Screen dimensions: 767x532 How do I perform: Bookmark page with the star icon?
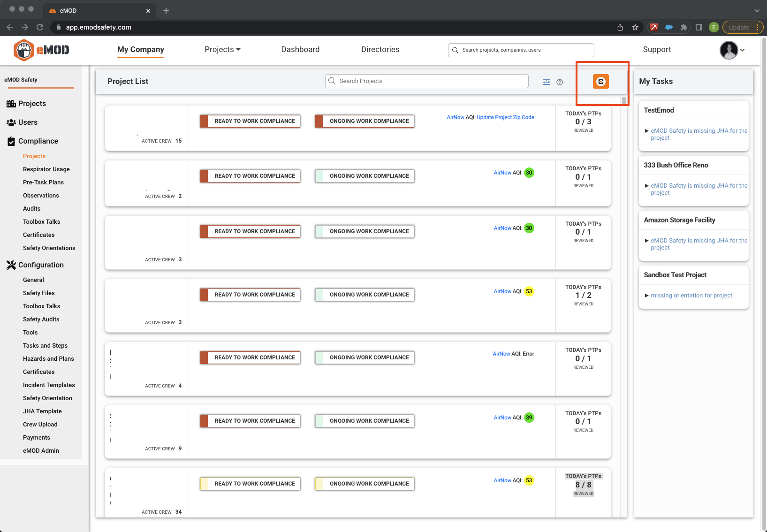click(635, 27)
